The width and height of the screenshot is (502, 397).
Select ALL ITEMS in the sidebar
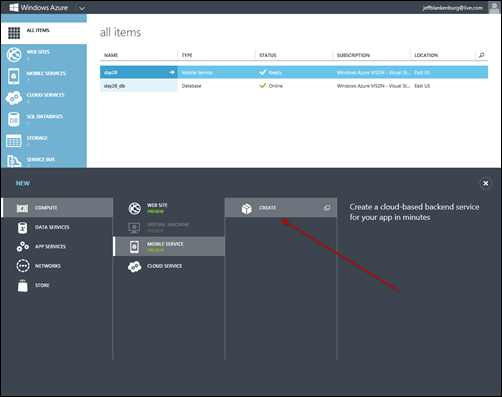pyautogui.click(x=44, y=33)
